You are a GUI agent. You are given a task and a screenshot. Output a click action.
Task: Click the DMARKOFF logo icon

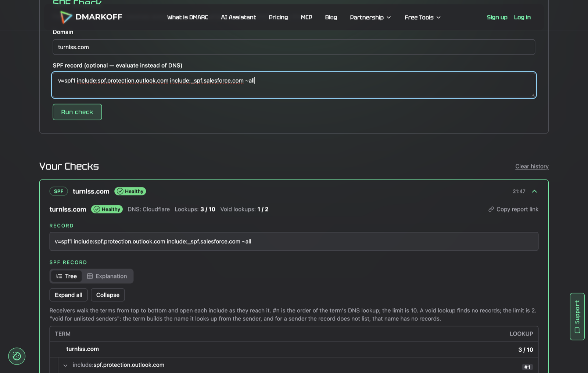tap(66, 17)
